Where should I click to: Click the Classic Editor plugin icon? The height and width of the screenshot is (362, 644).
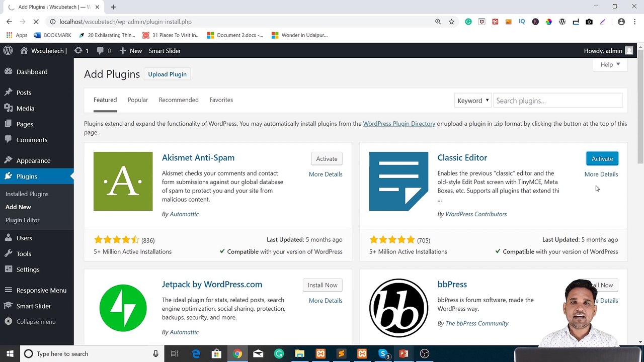coord(398,181)
